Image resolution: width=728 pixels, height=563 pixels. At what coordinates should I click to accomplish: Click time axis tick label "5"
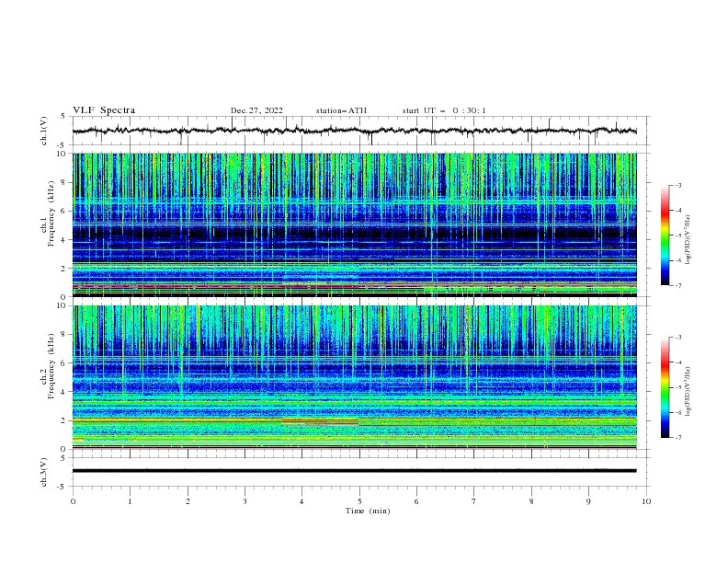click(359, 501)
